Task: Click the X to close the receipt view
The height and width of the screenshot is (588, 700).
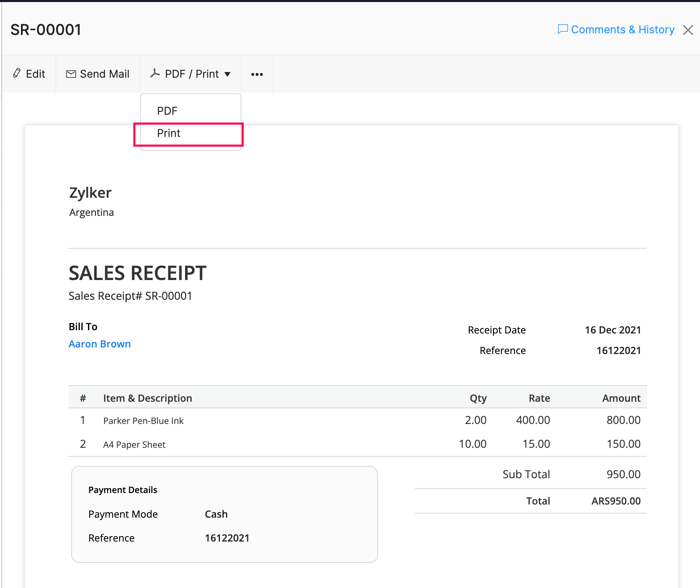Action: point(688,30)
